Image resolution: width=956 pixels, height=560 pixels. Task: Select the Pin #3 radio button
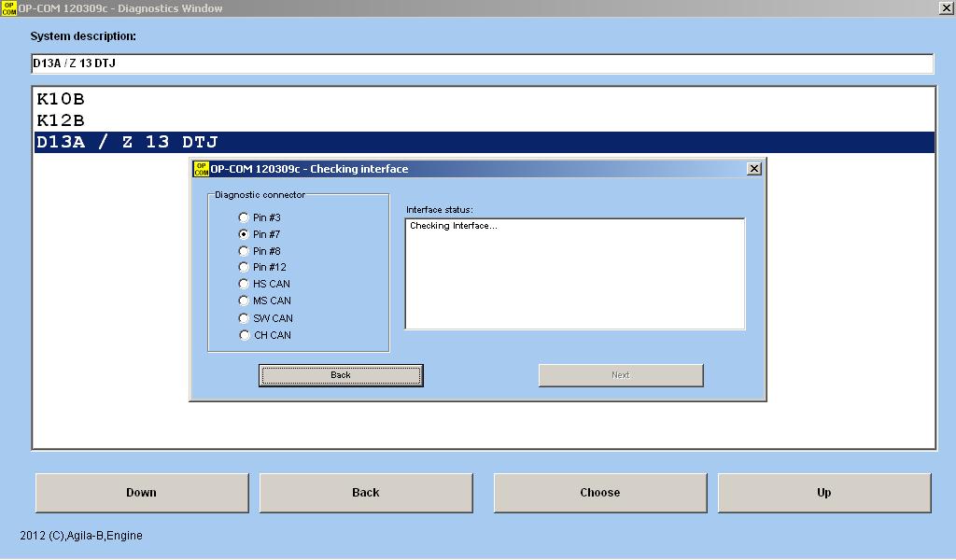point(244,217)
